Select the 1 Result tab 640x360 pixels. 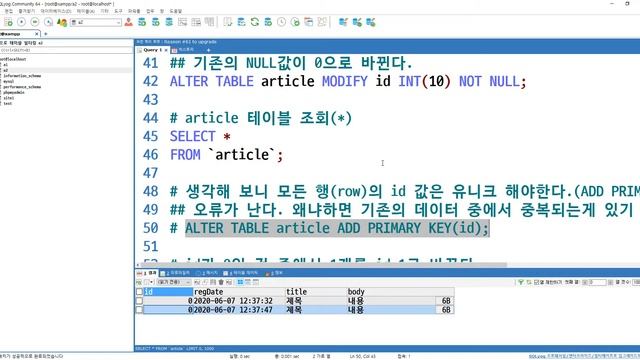pos(147,273)
